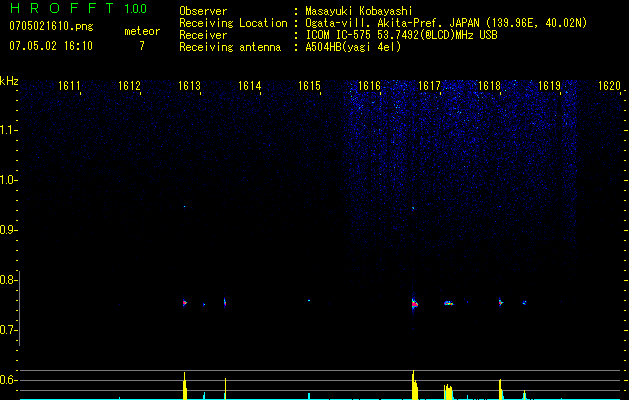The image size is (629, 400).
Task: Click the wide meteor echo after 1617
Action: point(448,303)
